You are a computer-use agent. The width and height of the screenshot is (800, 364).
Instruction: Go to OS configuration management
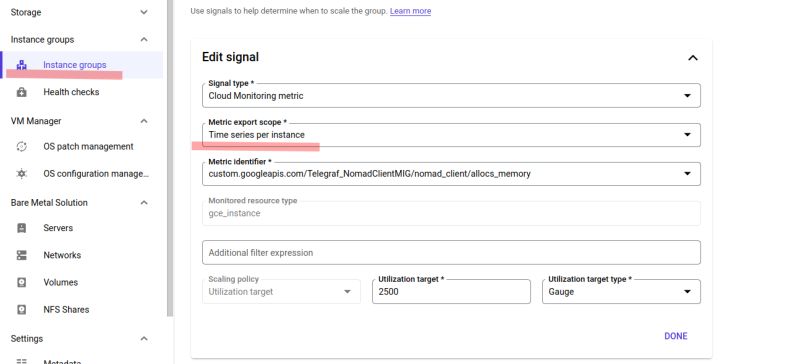point(96,174)
